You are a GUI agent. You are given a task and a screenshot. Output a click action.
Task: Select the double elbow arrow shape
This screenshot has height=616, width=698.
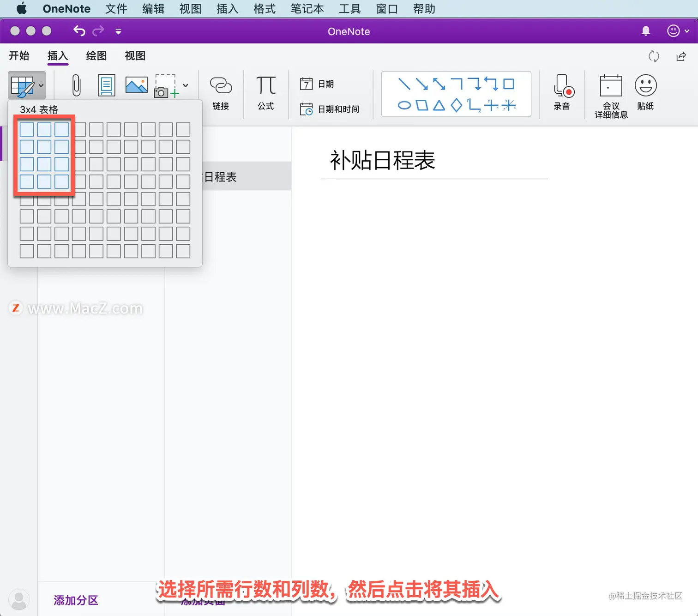point(491,84)
